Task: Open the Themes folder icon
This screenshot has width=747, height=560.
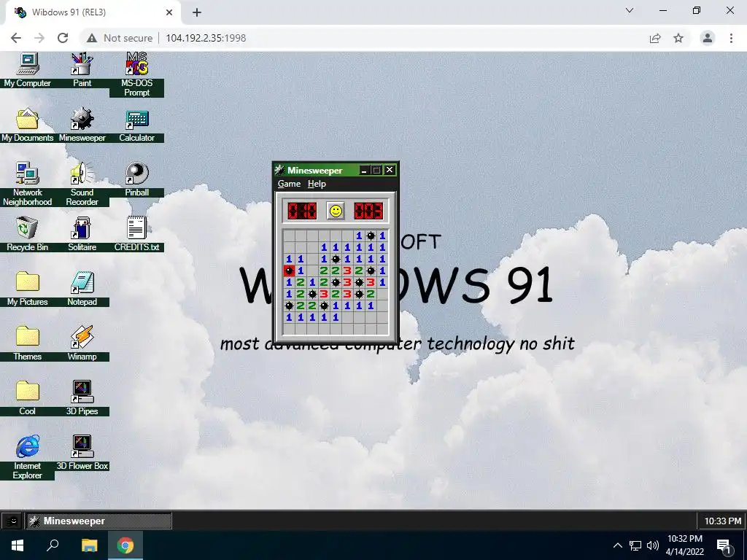Action: tap(27, 344)
